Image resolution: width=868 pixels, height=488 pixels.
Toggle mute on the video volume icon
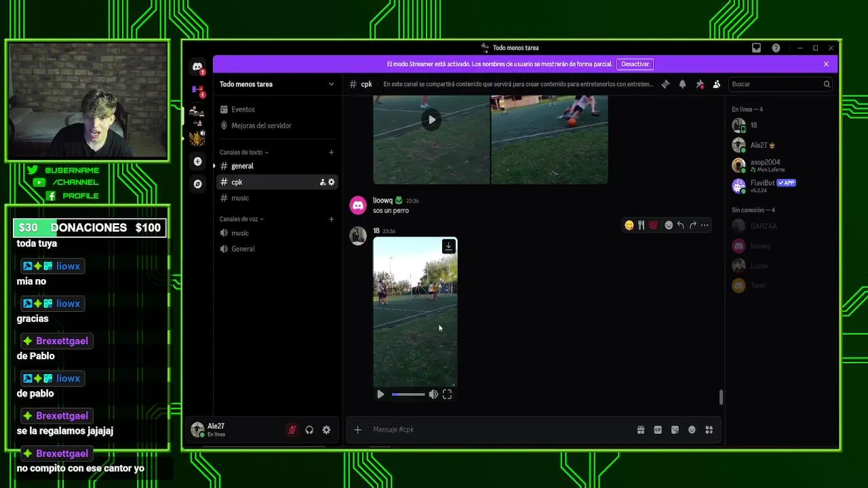[x=433, y=394]
